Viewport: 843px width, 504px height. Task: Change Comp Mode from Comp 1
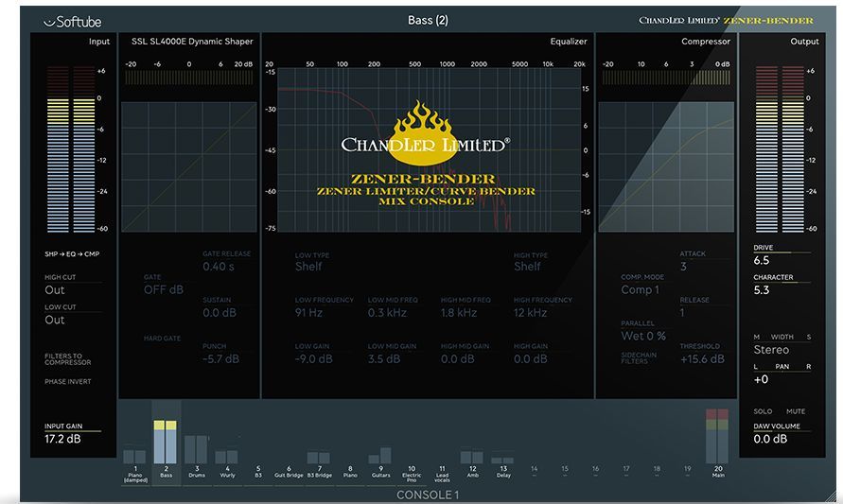tap(642, 289)
